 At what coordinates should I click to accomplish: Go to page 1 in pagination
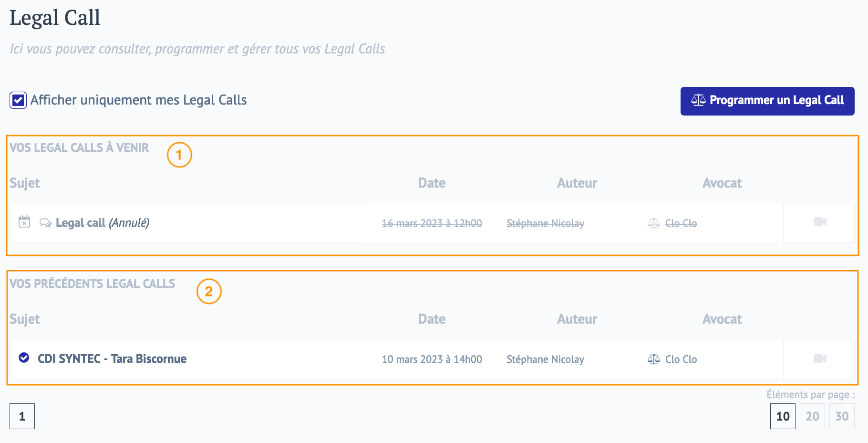[x=22, y=416]
